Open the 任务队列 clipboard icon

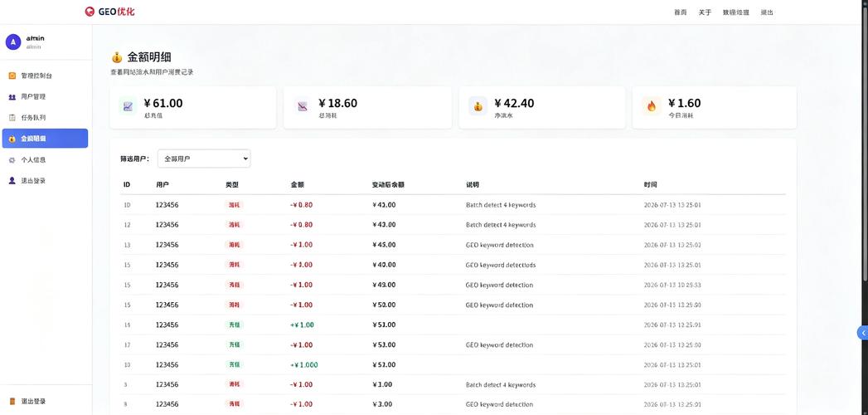point(12,118)
